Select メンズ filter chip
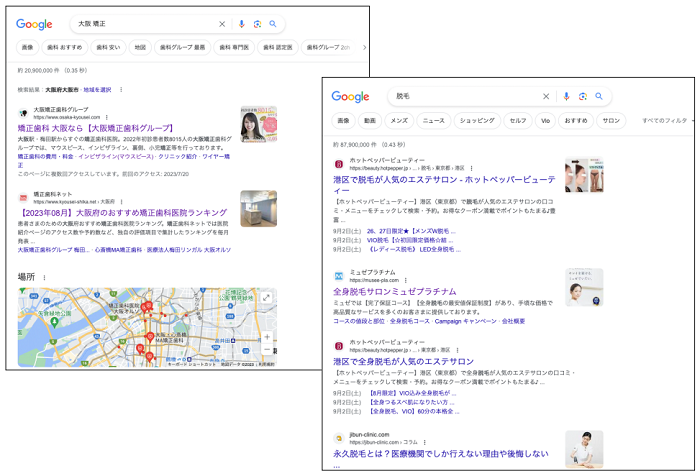 pyautogui.click(x=399, y=121)
